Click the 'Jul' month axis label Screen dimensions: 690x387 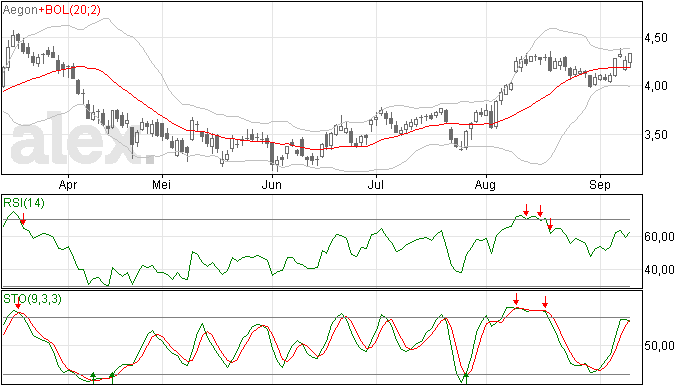(376, 185)
